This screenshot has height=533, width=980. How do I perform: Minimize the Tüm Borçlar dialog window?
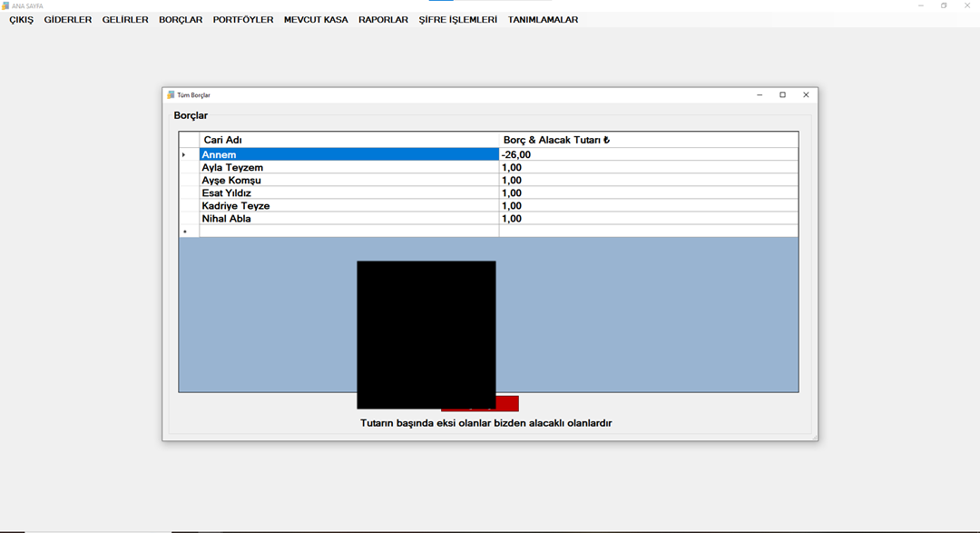coord(759,95)
